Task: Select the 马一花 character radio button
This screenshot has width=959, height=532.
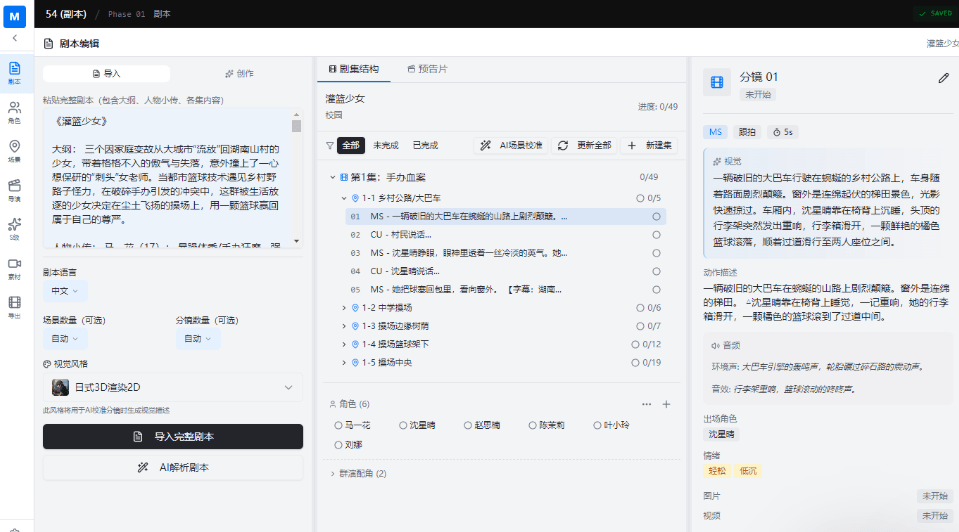Action: click(x=339, y=425)
